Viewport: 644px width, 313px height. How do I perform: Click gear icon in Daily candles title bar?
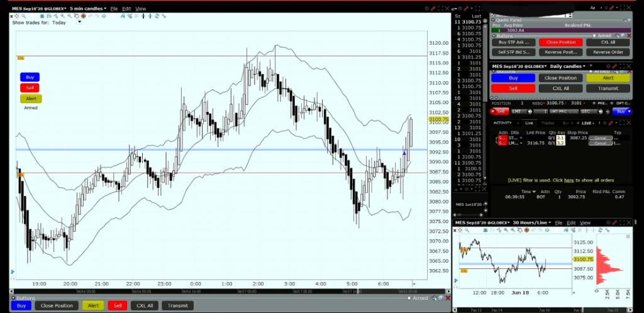[x=608, y=67]
